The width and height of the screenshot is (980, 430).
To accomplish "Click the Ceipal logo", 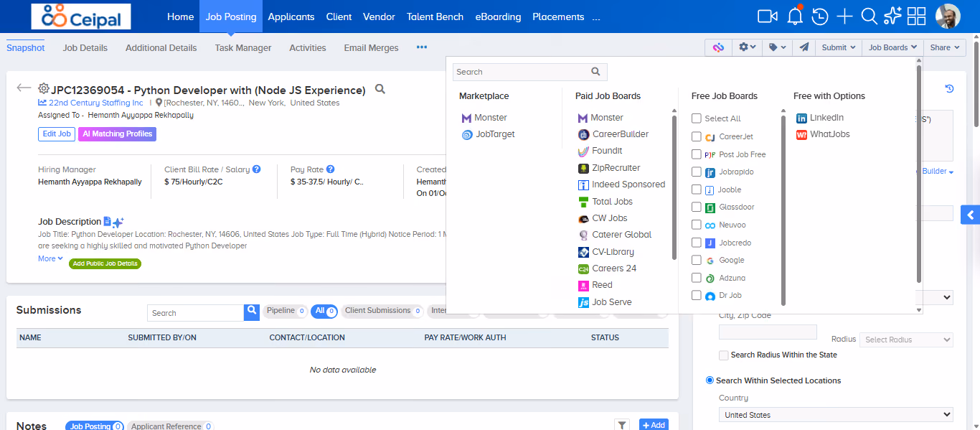I will (x=81, y=16).
